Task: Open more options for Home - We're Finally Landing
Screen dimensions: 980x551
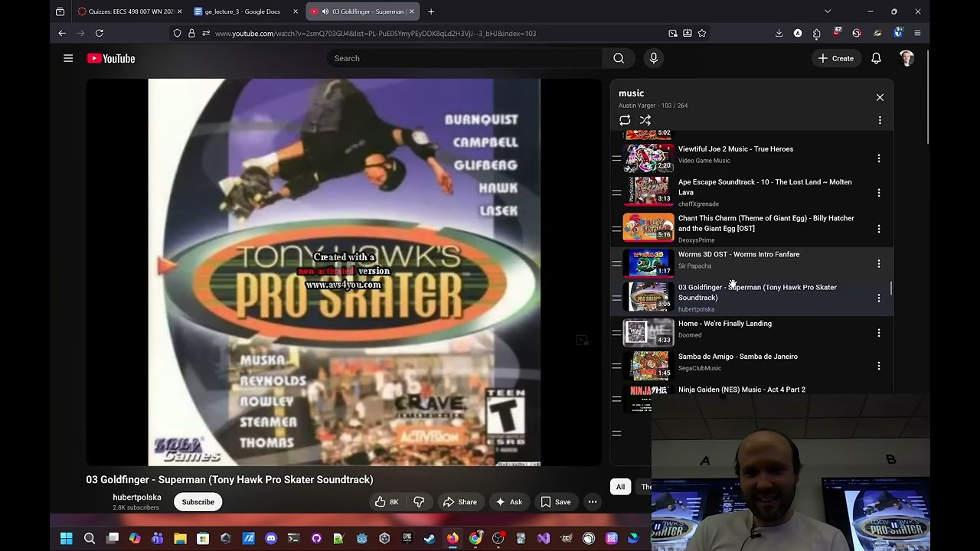Action: coord(879,333)
